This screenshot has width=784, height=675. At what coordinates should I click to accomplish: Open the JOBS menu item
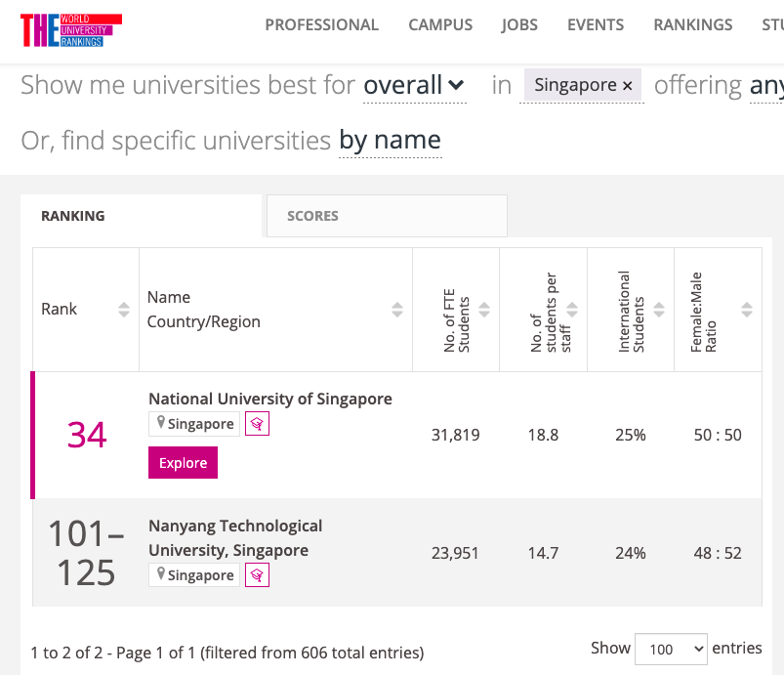coord(519,24)
